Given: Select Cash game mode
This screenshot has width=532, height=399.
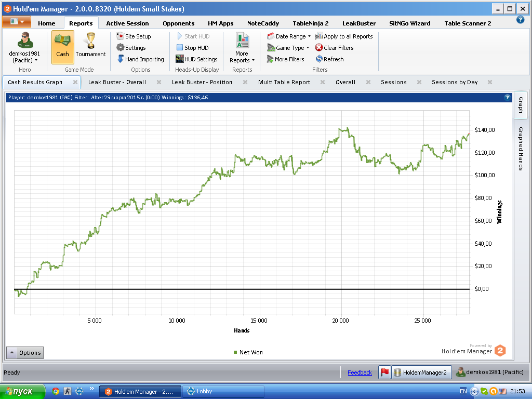Looking at the screenshot, I should coord(62,47).
